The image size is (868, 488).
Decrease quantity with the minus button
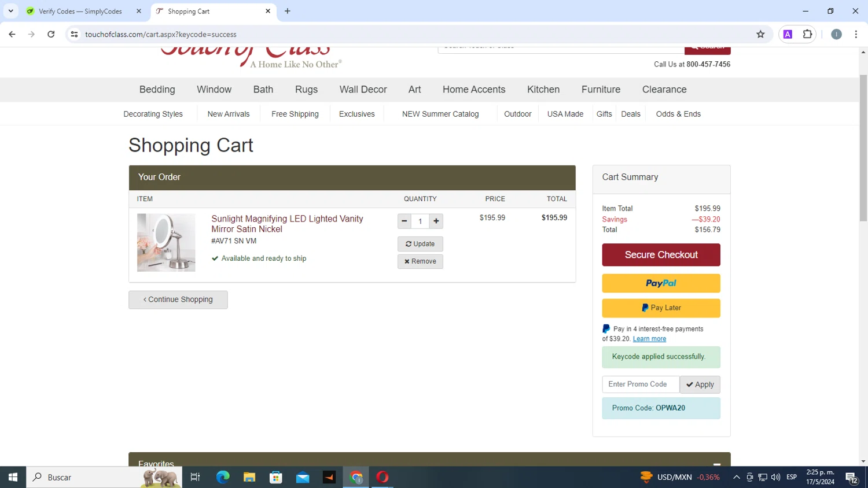pyautogui.click(x=404, y=221)
